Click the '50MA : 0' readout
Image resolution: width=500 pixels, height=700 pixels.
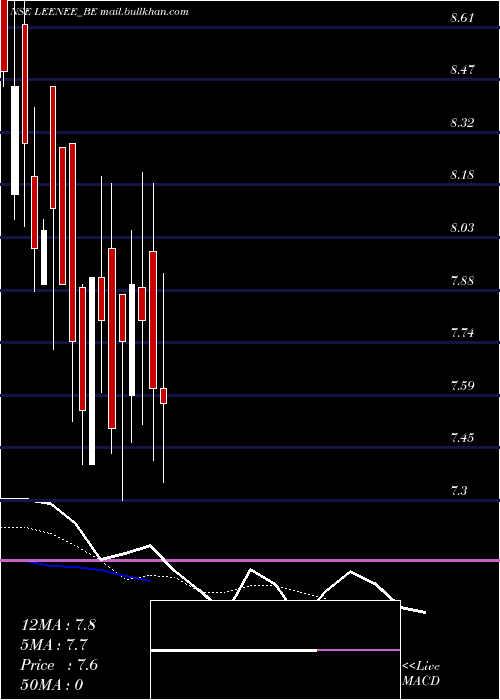coord(52,685)
